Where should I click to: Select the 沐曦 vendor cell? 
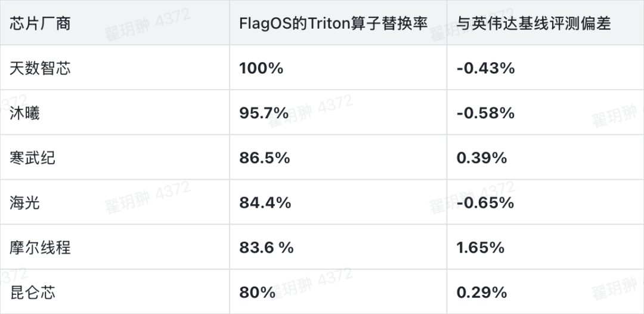(x=25, y=113)
